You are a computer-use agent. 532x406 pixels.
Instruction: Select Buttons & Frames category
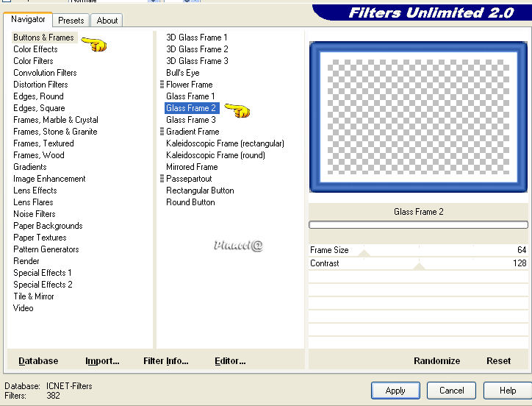[44, 38]
